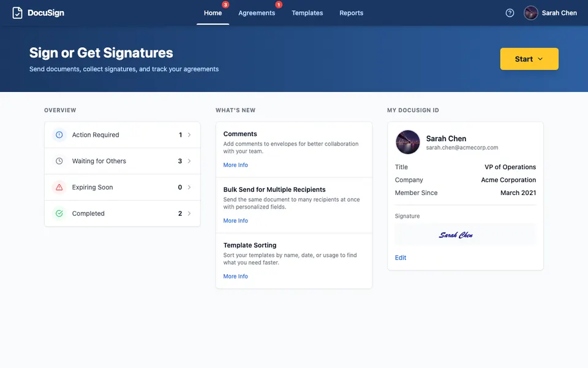Open the Sarah Chen user menu name

(559, 13)
